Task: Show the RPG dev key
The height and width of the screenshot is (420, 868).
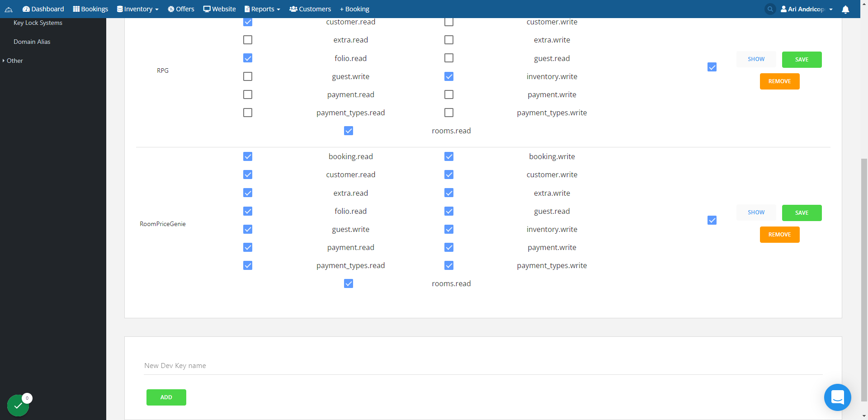Action: (x=756, y=59)
